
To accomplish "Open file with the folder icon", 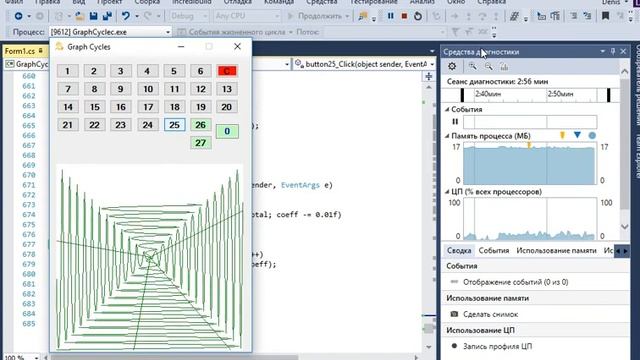I will (80, 16).
